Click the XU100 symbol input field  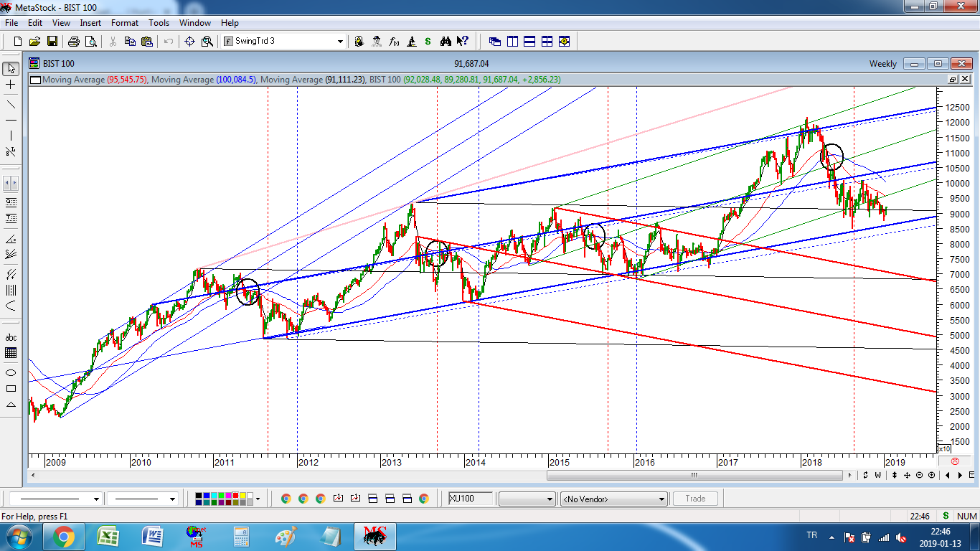(471, 499)
